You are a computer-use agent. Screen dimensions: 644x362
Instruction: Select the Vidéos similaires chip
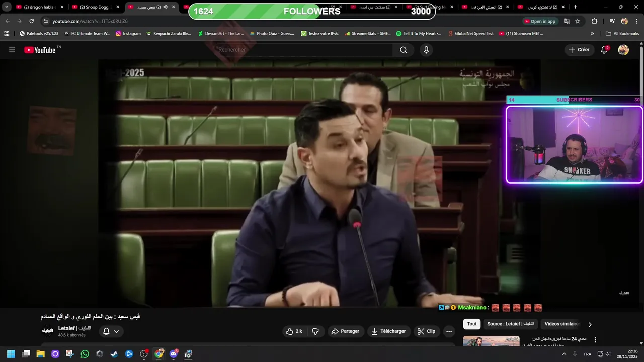point(562,324)
